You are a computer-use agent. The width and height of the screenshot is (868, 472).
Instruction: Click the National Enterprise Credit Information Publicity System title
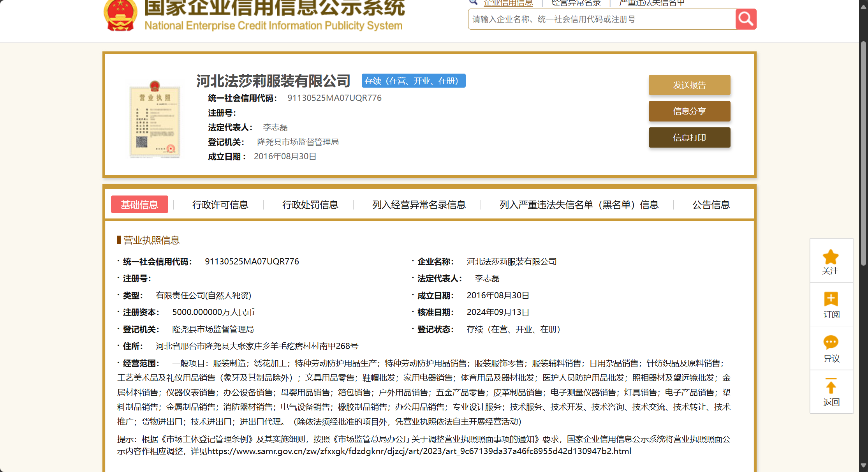(x=273, y=26)
